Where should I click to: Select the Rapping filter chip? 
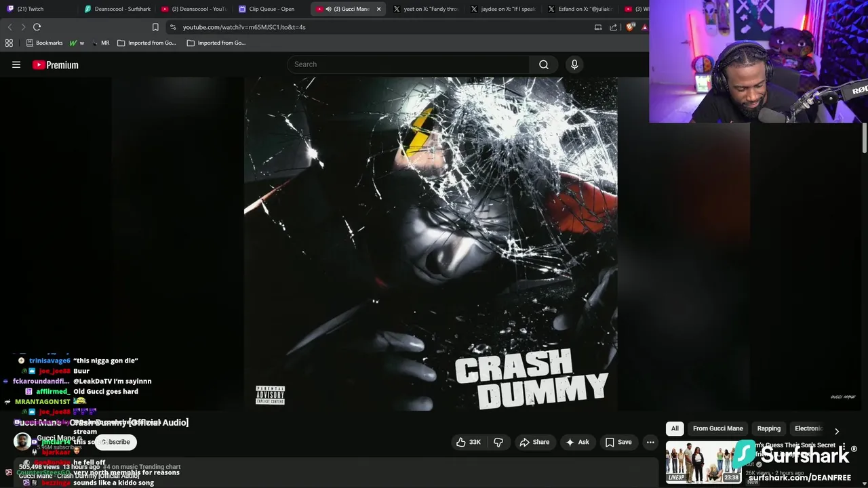point(768,428)
